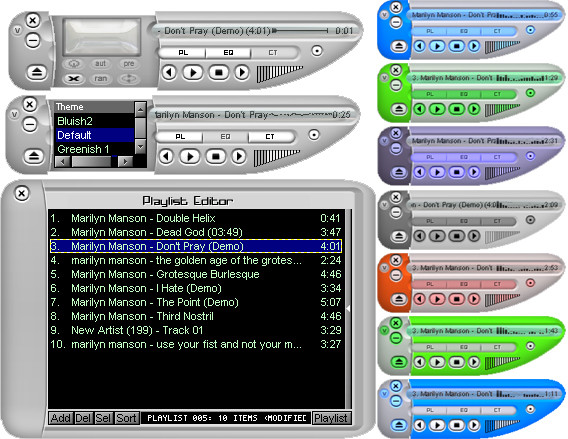This screenshot has height=439, width=568.
Task: Click the Playlist button in Playlist Editor
Action: coord(331,418)
